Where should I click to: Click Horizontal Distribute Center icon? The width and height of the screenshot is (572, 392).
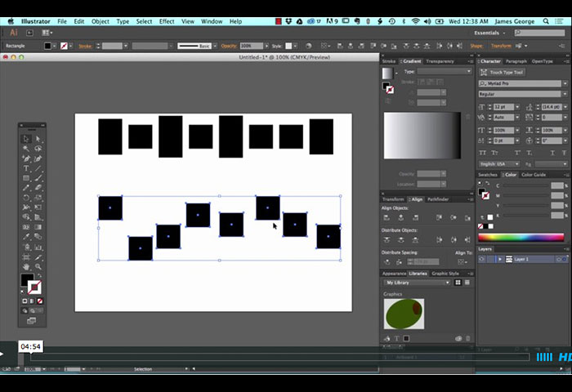(454, 240)
